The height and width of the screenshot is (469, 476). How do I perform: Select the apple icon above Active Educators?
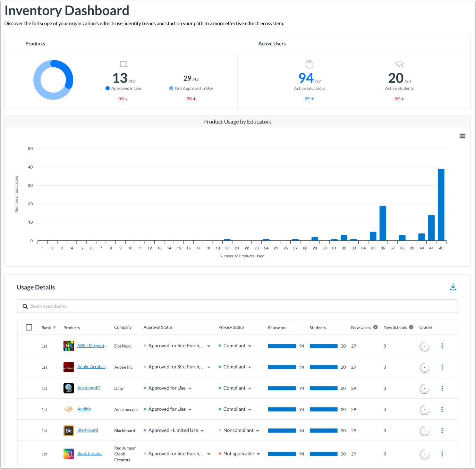(x=309, y=64)
